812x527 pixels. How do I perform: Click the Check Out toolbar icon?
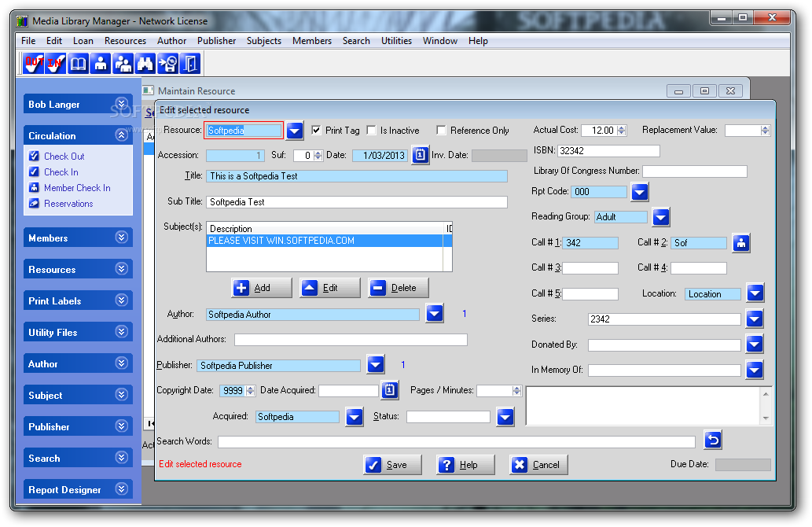click(34, 64)
